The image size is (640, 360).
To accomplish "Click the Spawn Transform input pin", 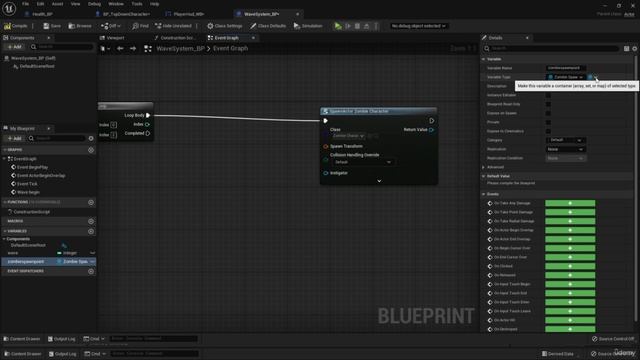I will point(326,146).
